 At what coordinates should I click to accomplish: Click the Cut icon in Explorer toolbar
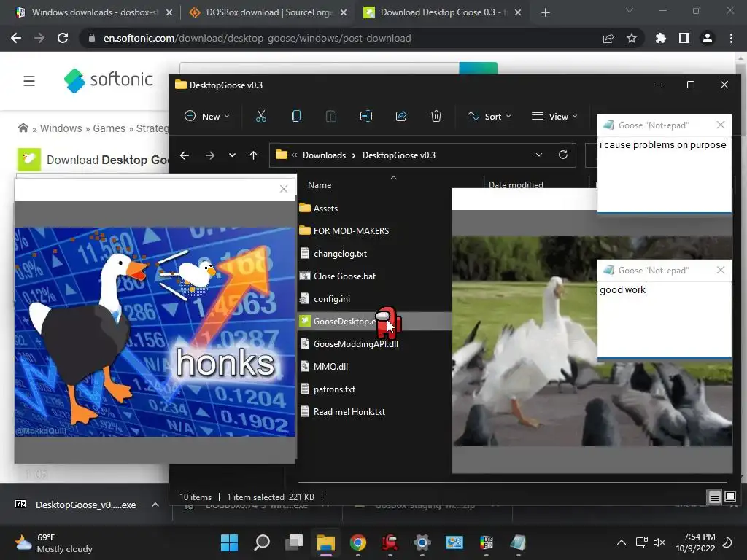coord(260,116)
